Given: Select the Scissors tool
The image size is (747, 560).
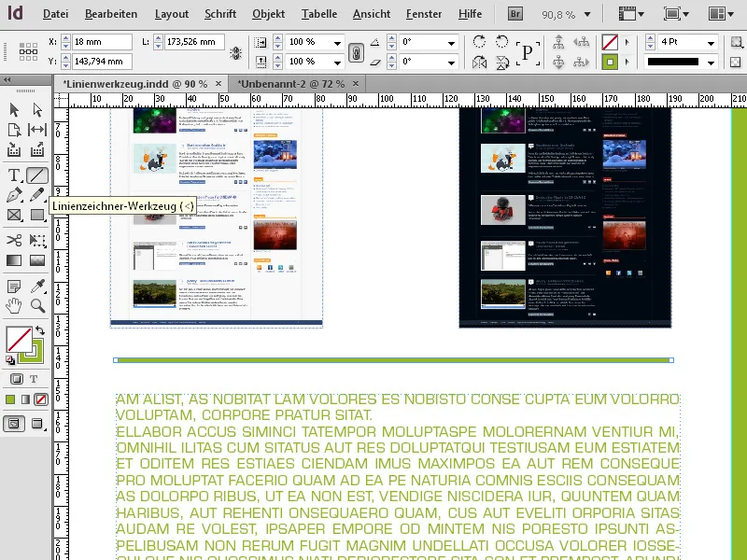Looking at the screenshot, I should click(x=14, y=240).
